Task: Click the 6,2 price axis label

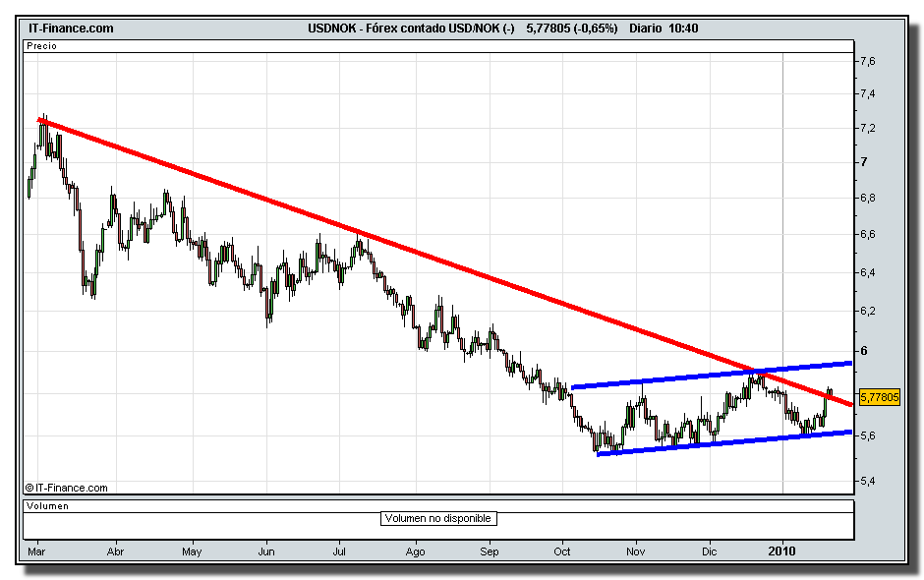Action: coord(867,312)
